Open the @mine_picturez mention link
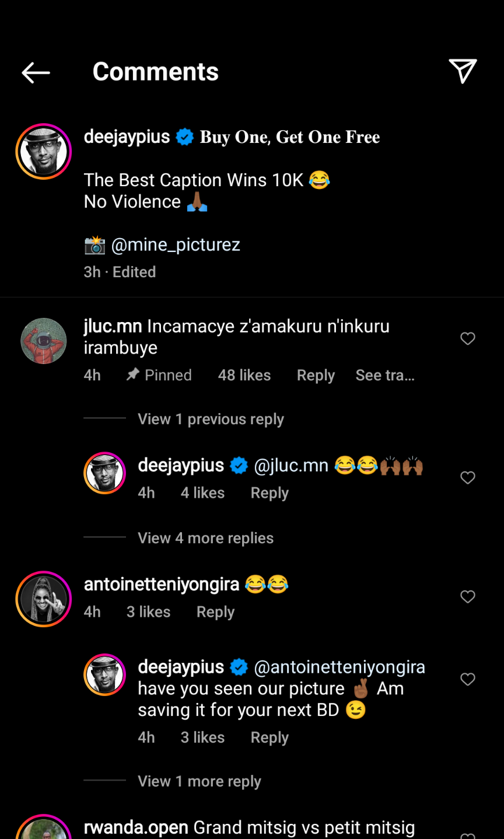 [176, 244]
